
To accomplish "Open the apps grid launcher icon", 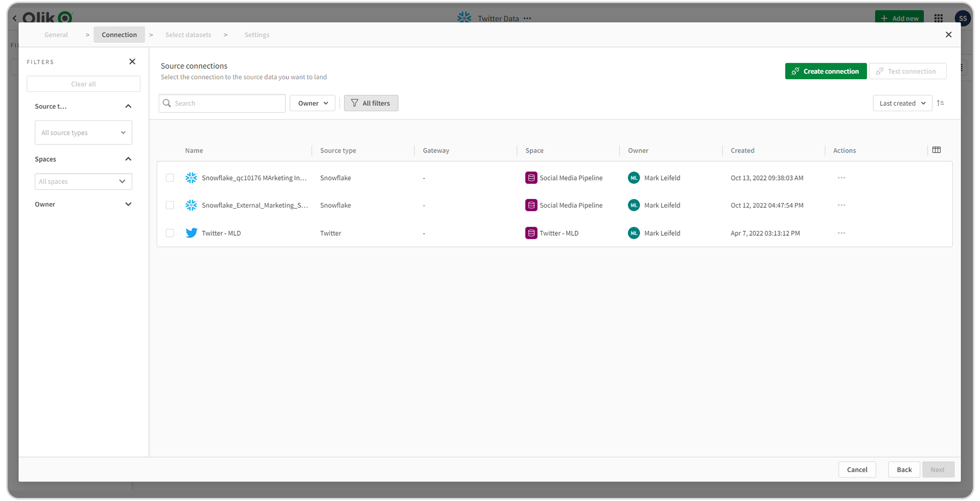I will pyautogui.click(x=939, y=18).
